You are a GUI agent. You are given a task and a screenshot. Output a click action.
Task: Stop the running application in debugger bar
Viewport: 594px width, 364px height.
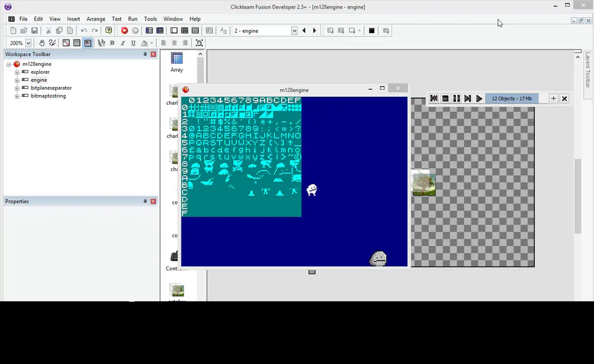(x=445, y=98)
